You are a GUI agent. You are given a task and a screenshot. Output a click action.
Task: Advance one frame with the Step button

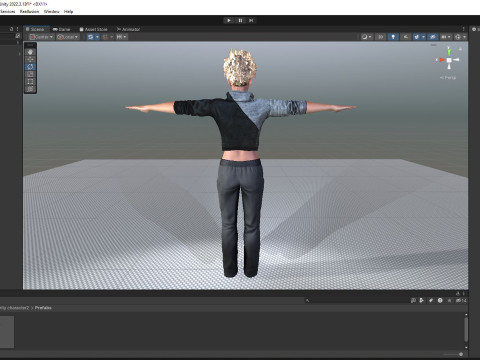(251, 20)
